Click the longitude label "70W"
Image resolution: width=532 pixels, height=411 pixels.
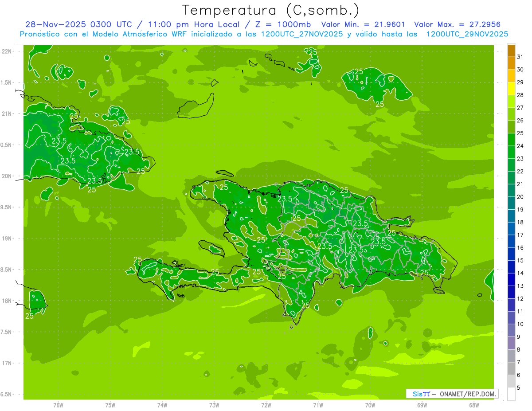point(370,405)
